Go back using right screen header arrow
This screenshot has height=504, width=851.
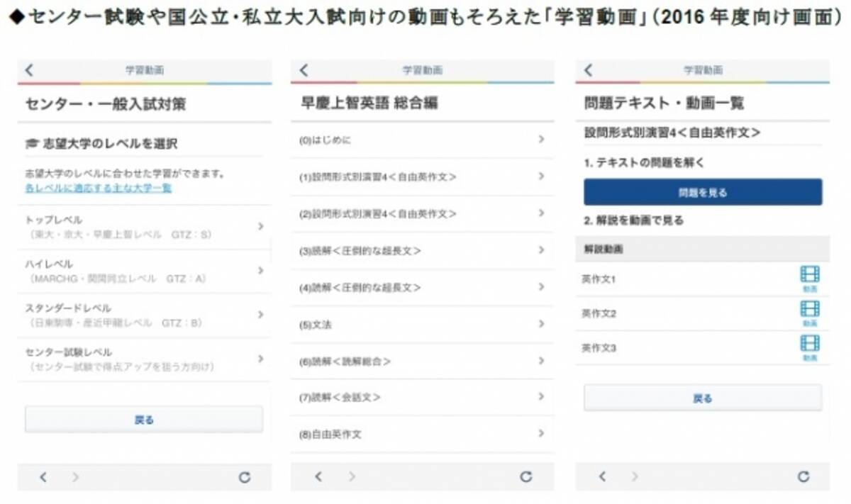coord(588,70)
